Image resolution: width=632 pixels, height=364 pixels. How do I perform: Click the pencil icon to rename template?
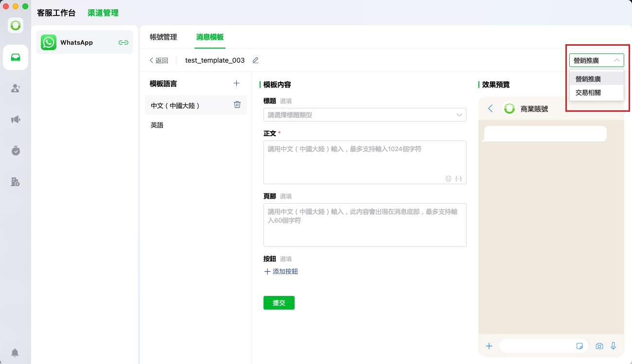[255, 60]
